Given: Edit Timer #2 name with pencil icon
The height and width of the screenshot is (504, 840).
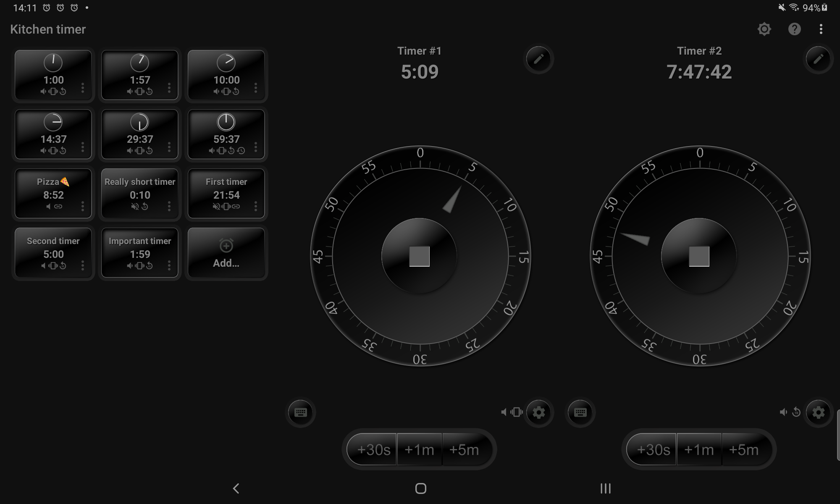Looking at the screenshot, I should pyautogui.click(x=818, y=59).
